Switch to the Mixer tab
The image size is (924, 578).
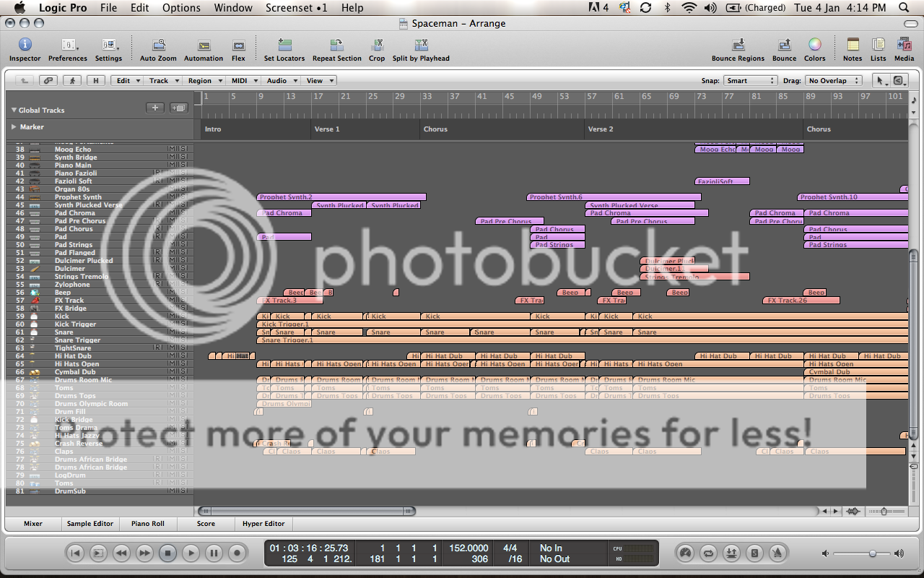(x=33, y=524)
